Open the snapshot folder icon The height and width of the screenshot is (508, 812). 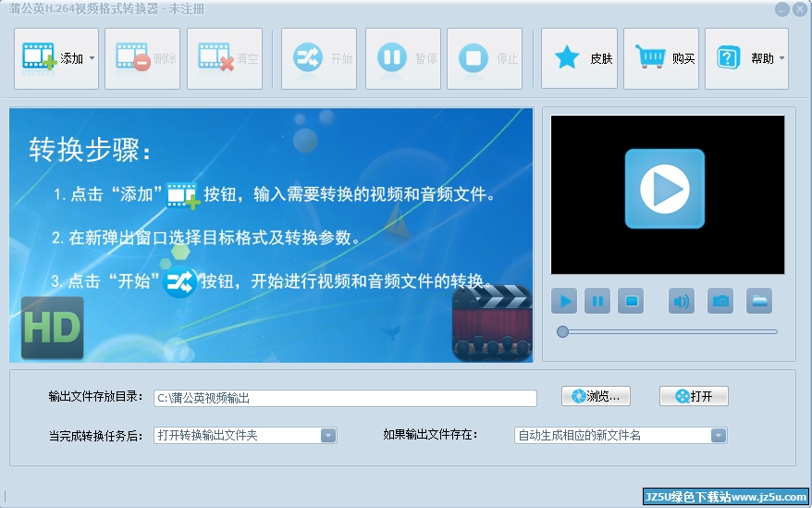coord(759,301)
